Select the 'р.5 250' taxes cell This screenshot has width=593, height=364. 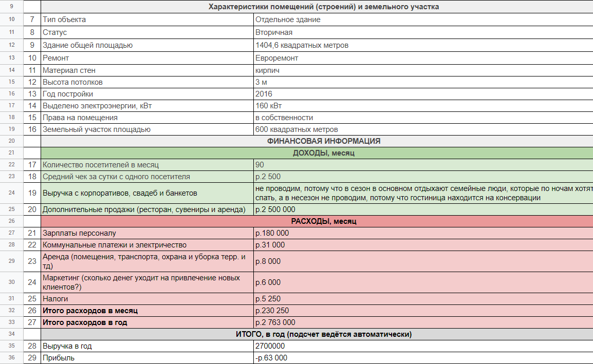pos(423,299)
